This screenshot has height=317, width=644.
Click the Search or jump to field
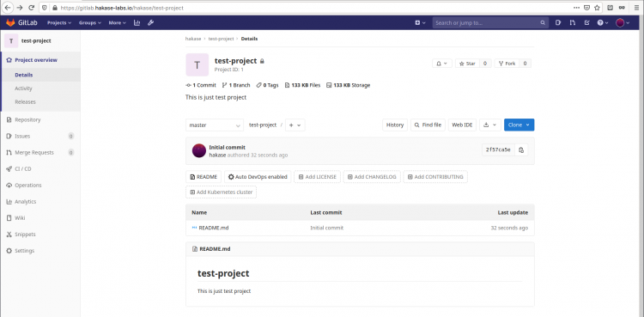tap(490, 23)
